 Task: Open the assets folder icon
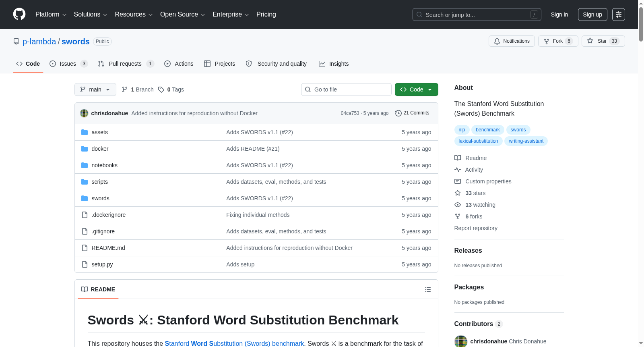click(85, 132)
